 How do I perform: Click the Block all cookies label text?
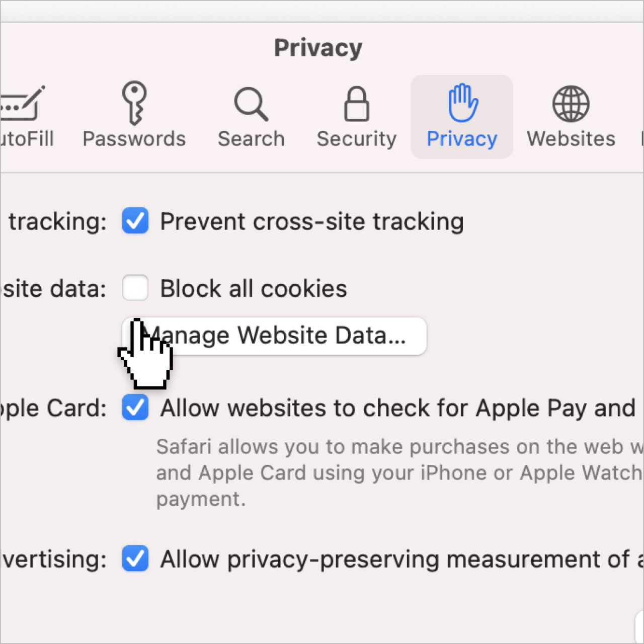254,289
